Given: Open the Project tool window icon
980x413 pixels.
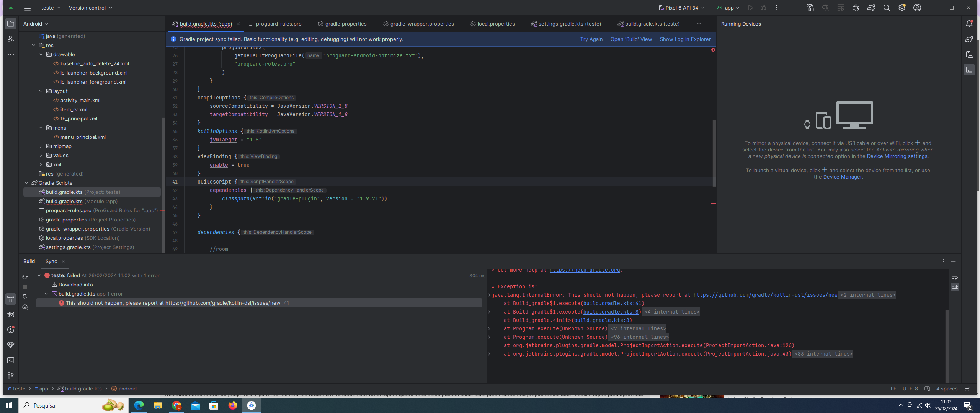Looking at the screenshot, I should point(11,24).
